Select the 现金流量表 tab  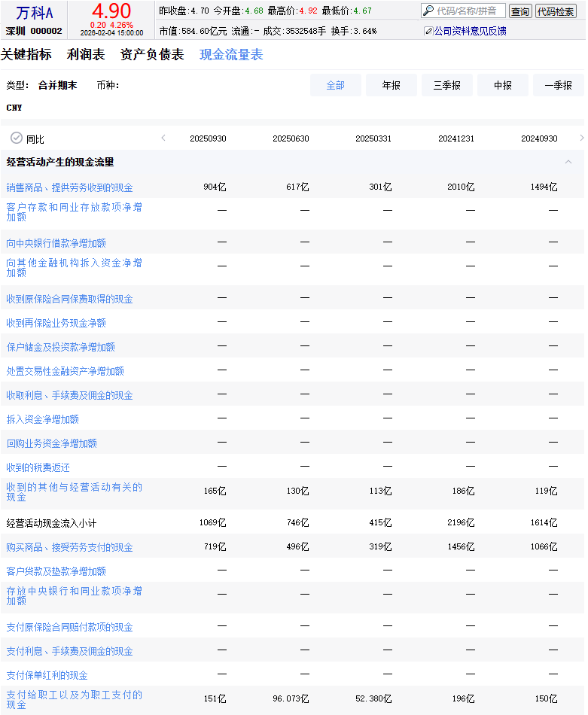tap(231, 55)
